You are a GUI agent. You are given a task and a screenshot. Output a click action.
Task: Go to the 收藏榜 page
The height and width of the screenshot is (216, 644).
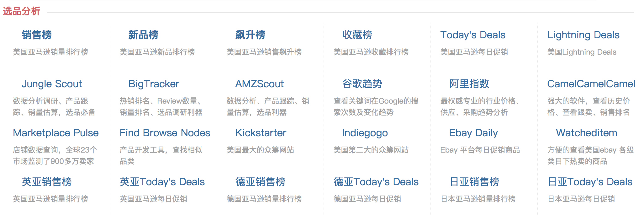pos(357,35)
